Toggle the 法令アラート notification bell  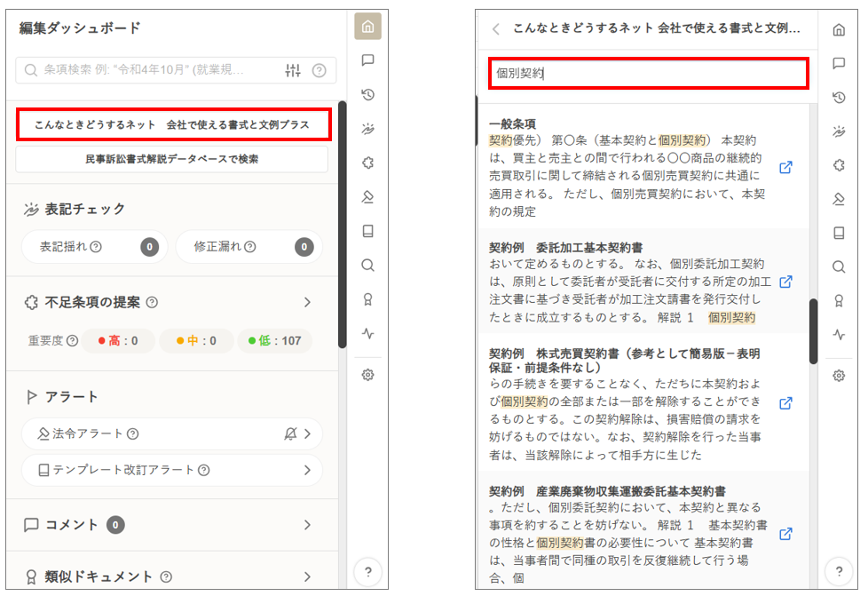tap(290, 434)
